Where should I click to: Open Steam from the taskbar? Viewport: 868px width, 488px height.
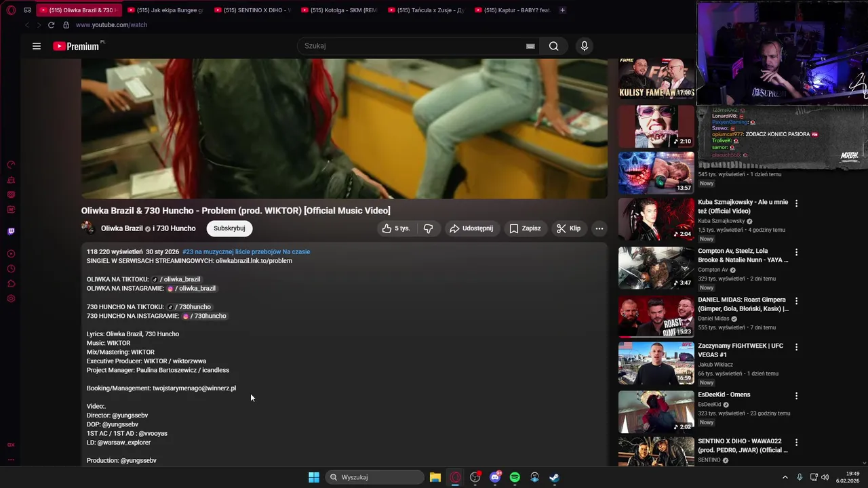pos(554,477)
